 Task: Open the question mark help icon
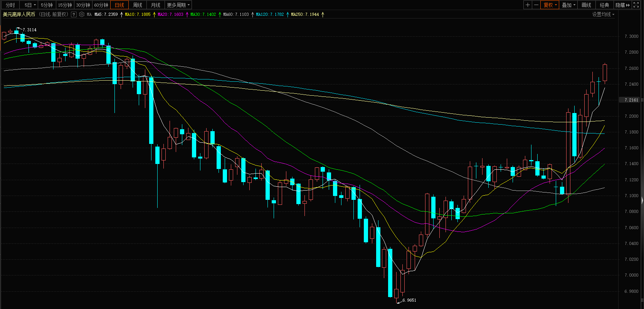tap(74, 14)
